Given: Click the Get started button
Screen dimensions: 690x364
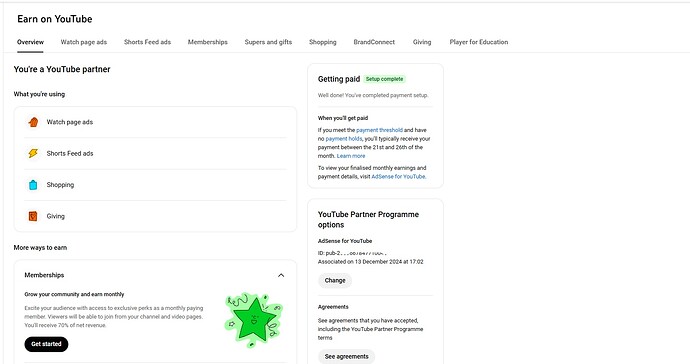Looking at the screenshot, I should click(x=46, y=344).
